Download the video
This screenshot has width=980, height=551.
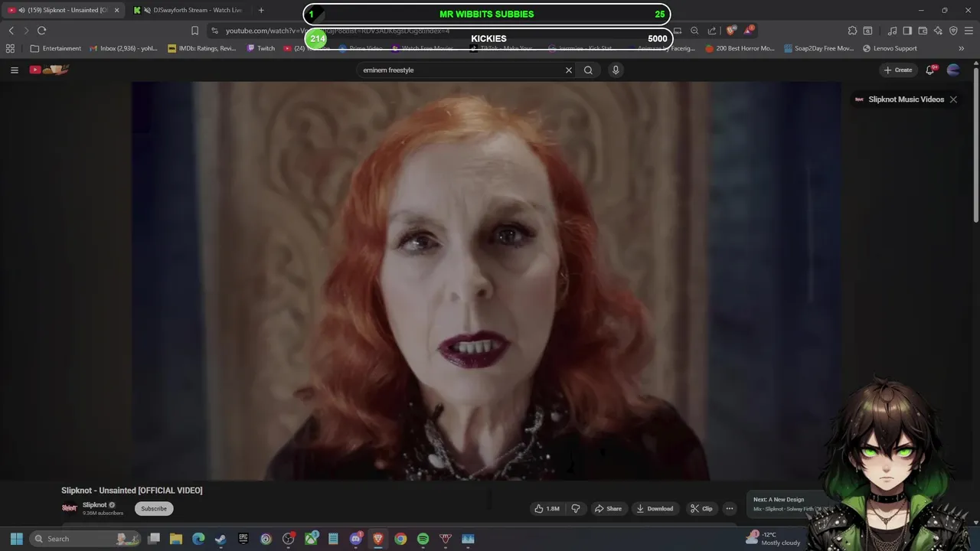coord(655,508)
